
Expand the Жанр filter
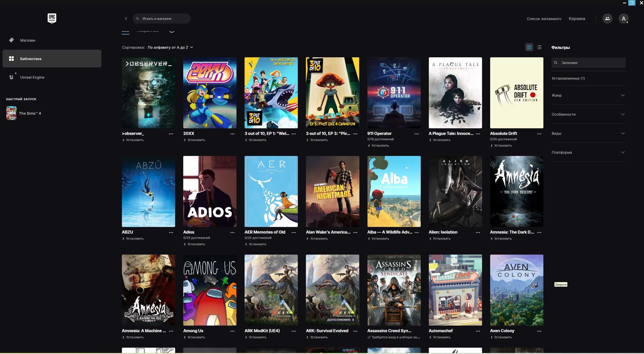[x=588, y=95]
